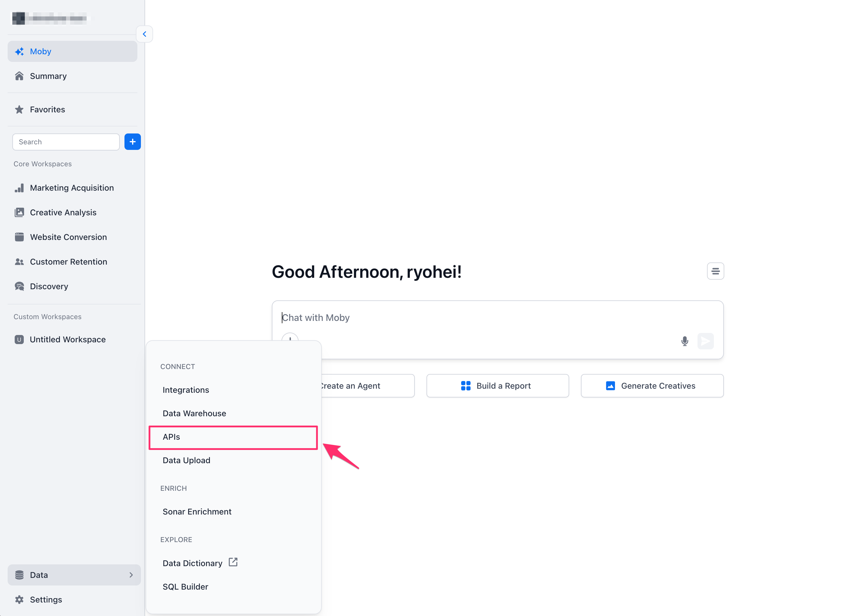Click the Customer Retention people icon

coord(19,262)
